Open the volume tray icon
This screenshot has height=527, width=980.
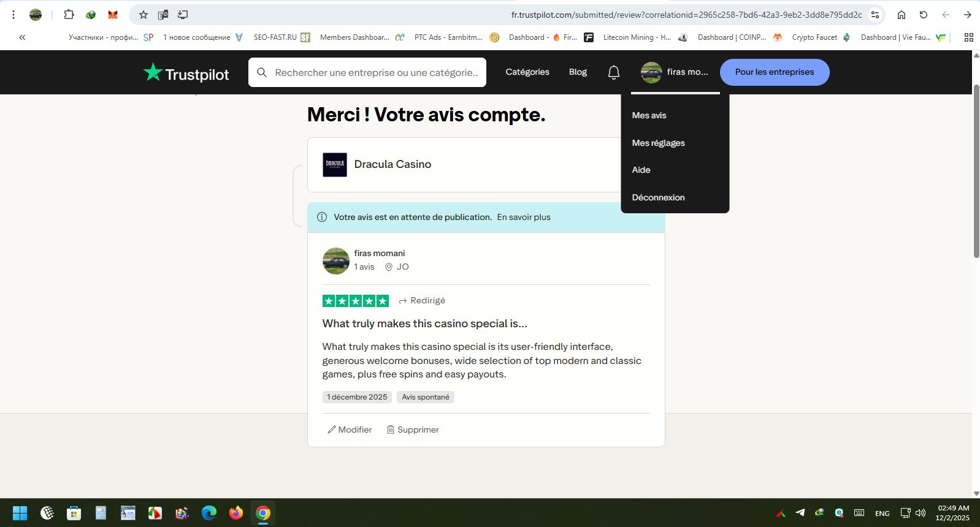coord(921,513)
